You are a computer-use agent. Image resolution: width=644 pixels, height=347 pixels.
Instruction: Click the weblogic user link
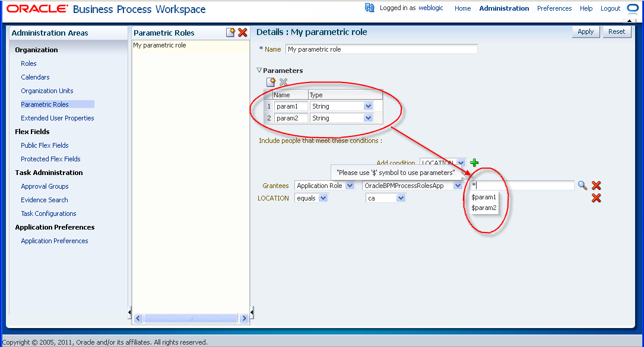click(x=430, y=8)
